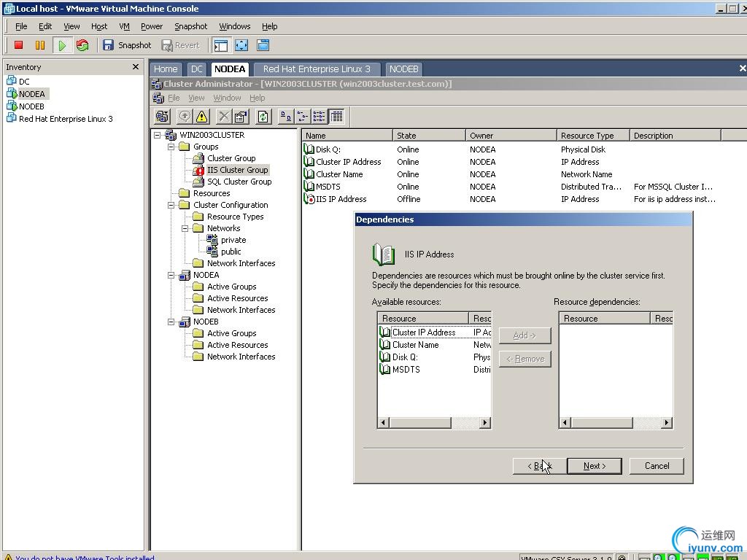
Task: Click the Bring Online toolbar icon
Action: coord(185,116)
